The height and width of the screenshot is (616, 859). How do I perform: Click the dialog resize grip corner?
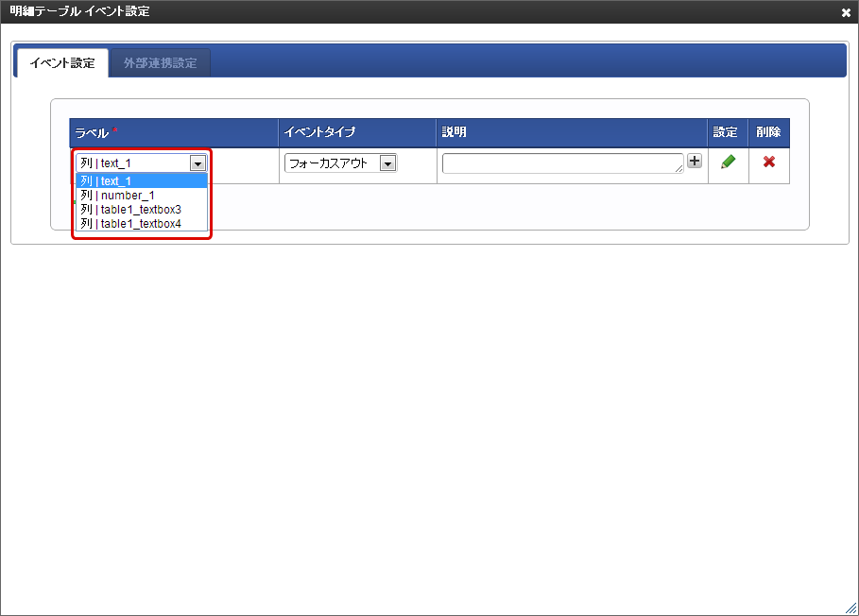pyautogui.click(x=851, y=607)
